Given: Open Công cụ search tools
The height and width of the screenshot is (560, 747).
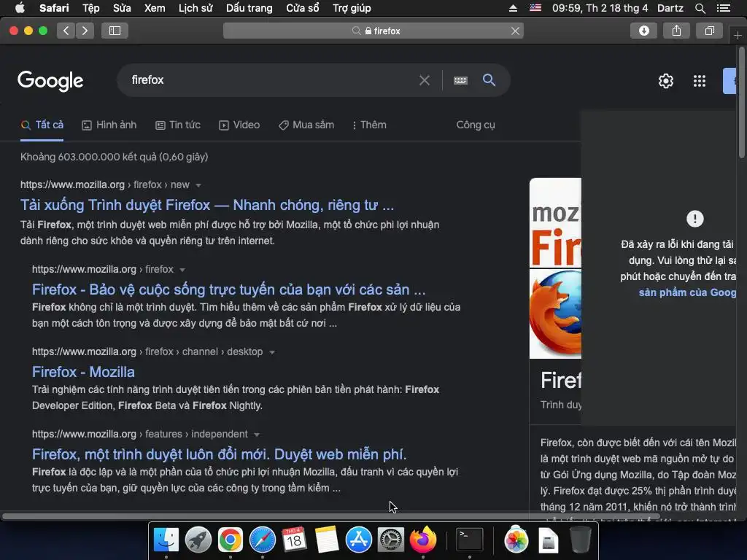Looking at the screenshot, I should tap(476, 125).
